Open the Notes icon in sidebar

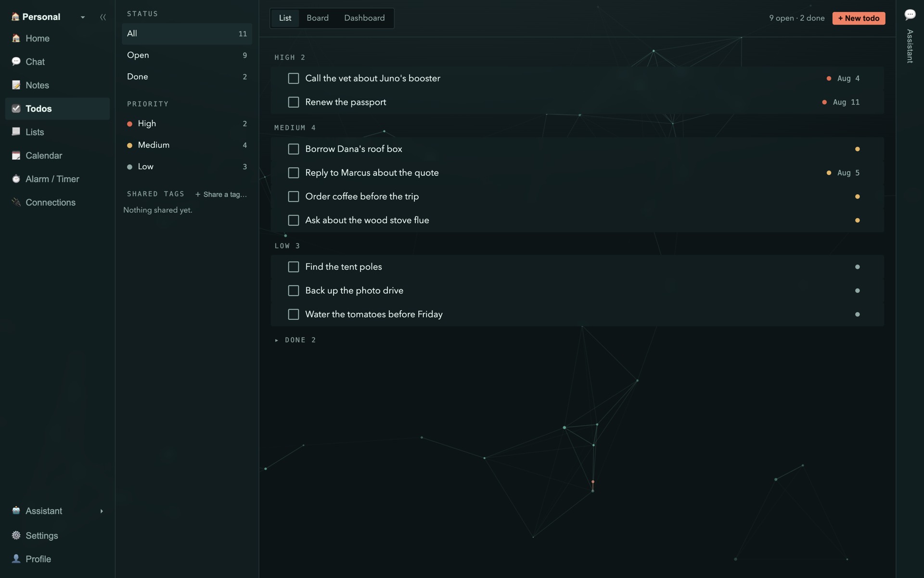(16, 85)
